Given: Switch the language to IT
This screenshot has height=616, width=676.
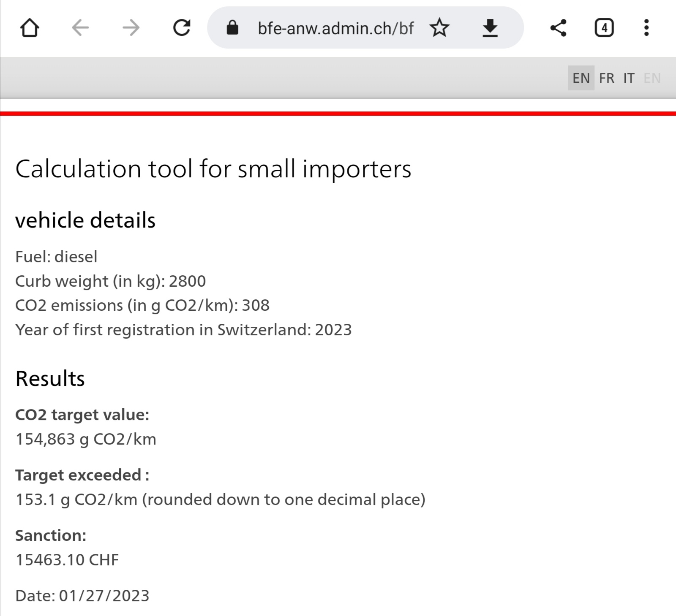Looking at the screenshot, I should click(629, 78).
